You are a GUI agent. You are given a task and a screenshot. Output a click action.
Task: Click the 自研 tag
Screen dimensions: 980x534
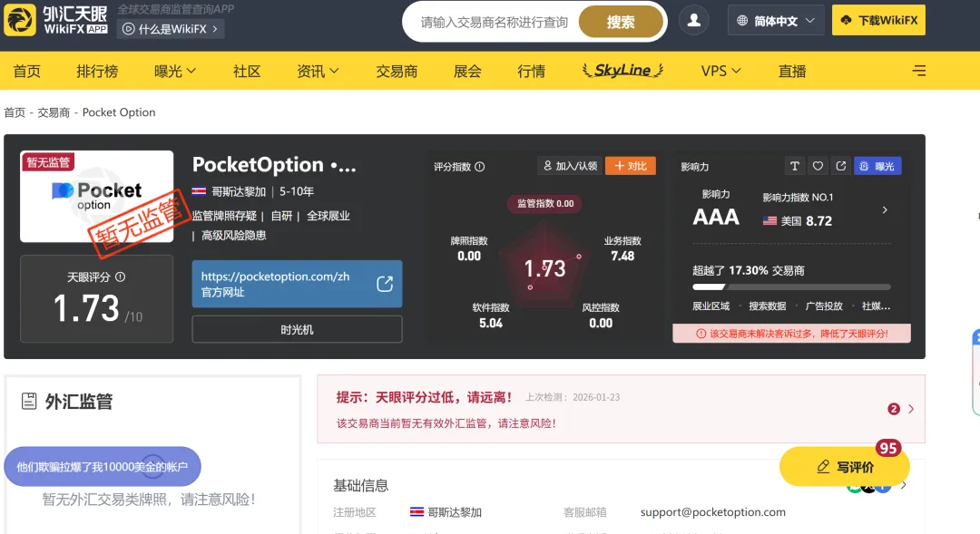coord(281,216)
